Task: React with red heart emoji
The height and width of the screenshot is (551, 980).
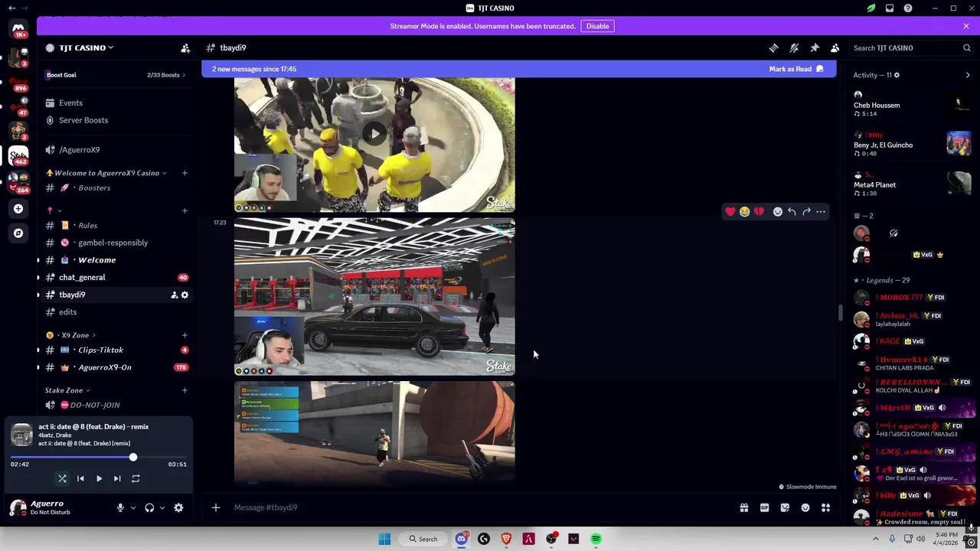Action: pos(730,211)
